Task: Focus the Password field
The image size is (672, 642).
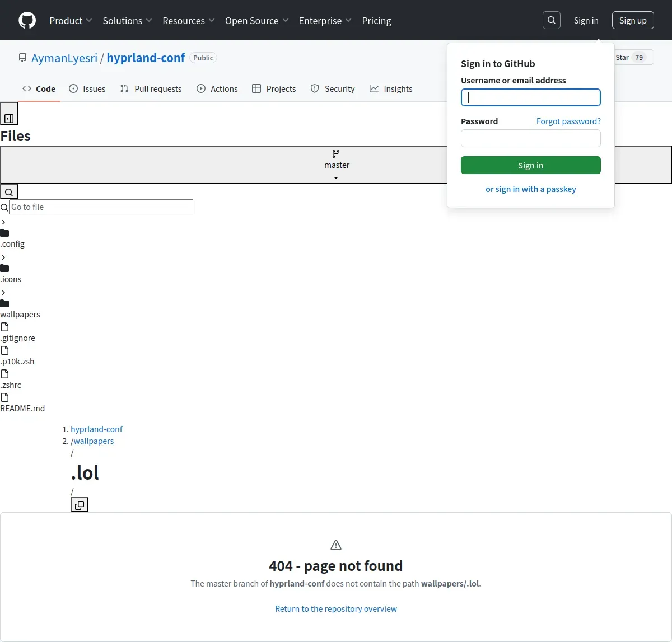Action: [x=531, y=138]
